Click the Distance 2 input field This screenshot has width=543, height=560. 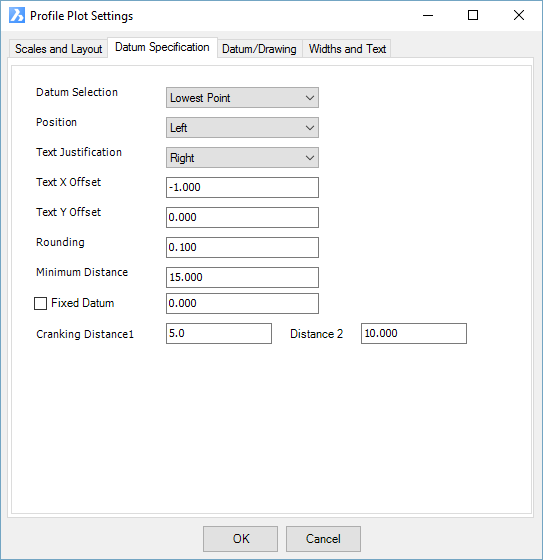click(x=414, y=334)
